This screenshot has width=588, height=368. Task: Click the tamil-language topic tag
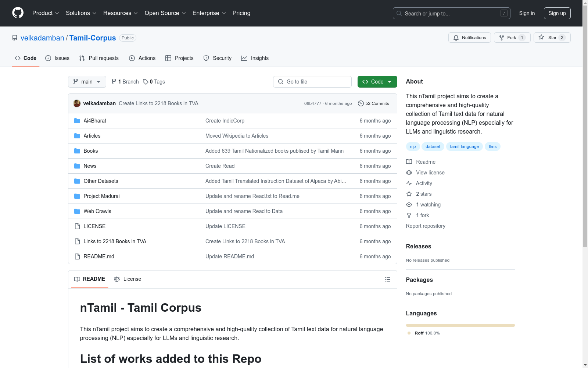pyautogui.click(x=464, y=146)
